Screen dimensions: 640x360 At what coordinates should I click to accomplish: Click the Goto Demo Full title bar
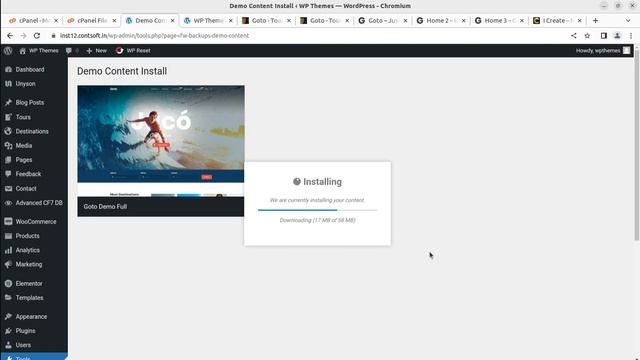[x=161, y=207]
